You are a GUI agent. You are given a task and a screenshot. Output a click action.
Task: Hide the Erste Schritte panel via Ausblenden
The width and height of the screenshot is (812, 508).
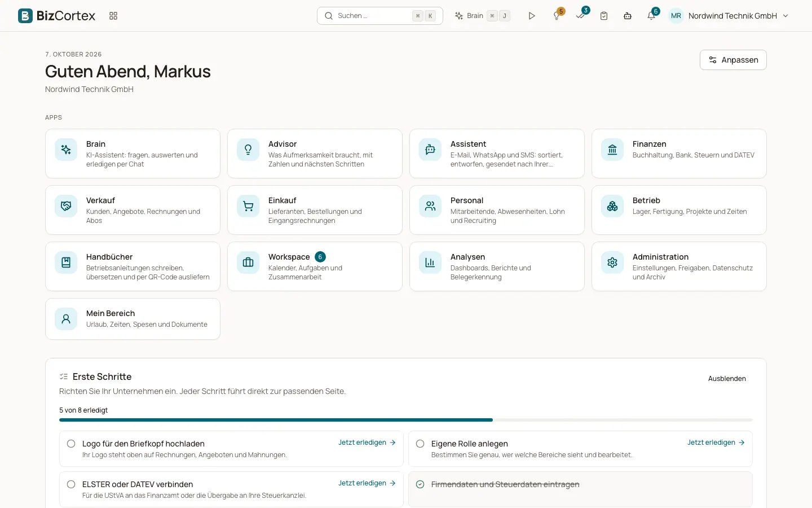click(727, 379)
